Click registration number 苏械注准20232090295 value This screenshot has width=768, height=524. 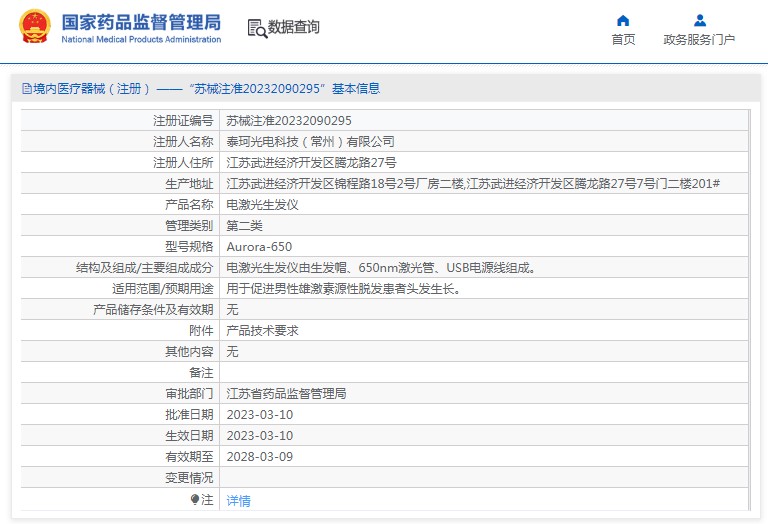click(289, 120)
